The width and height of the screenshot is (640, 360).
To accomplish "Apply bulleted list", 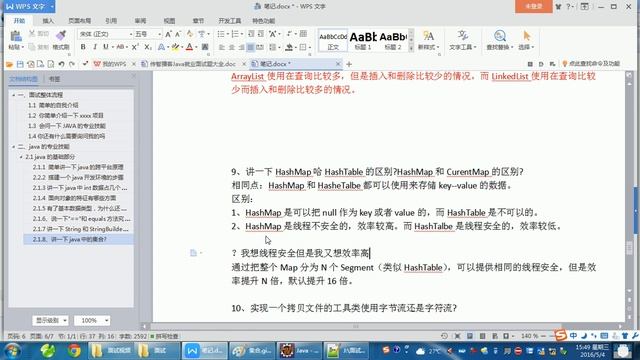I will tap(221, 34).
